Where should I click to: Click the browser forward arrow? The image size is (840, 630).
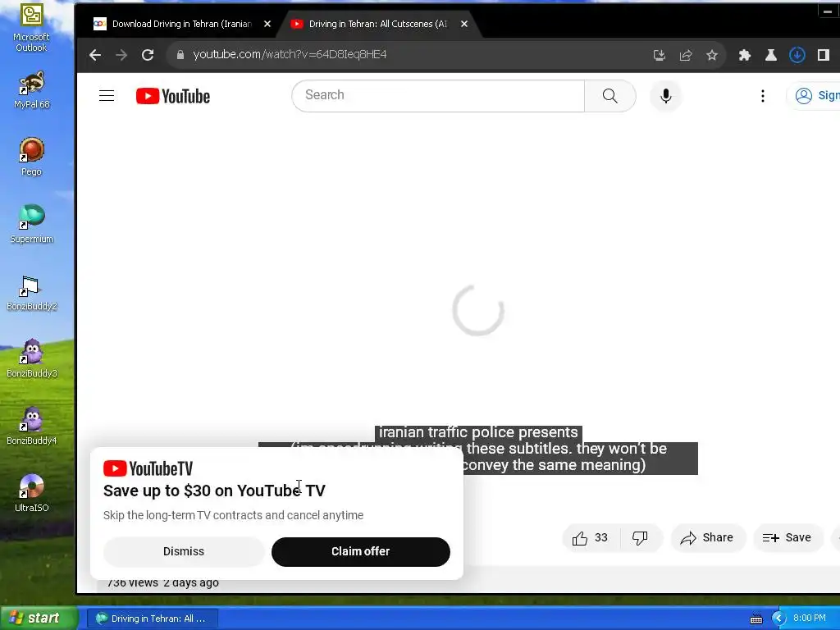coord(121,55)
